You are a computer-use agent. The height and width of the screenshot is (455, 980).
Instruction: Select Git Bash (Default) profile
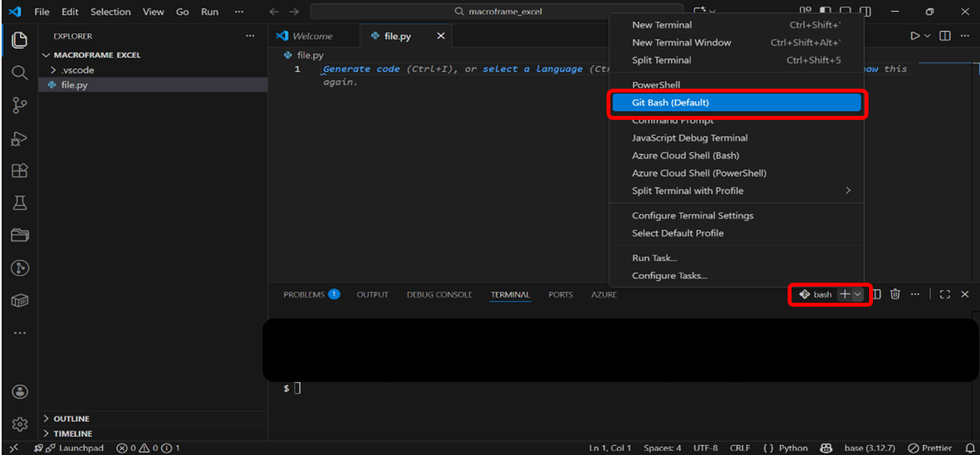pos(736,103)
